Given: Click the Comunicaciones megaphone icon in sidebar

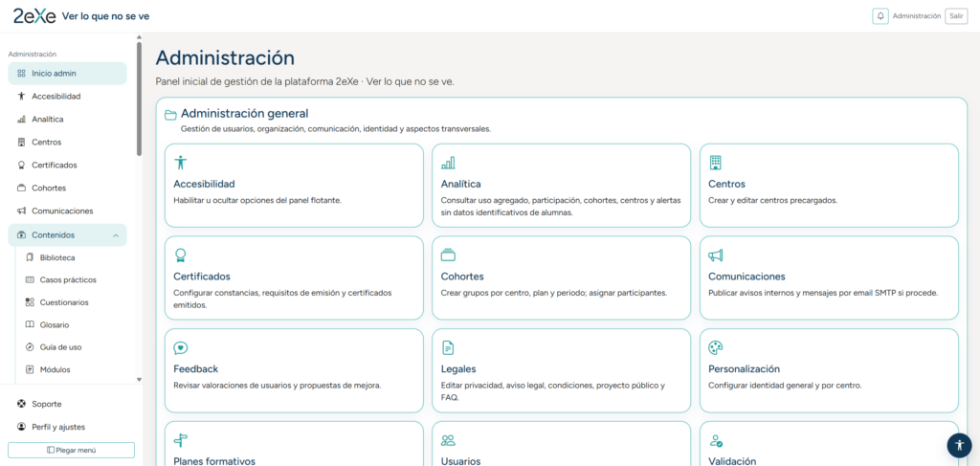Looking at the screenshot, I should [21, 211].
